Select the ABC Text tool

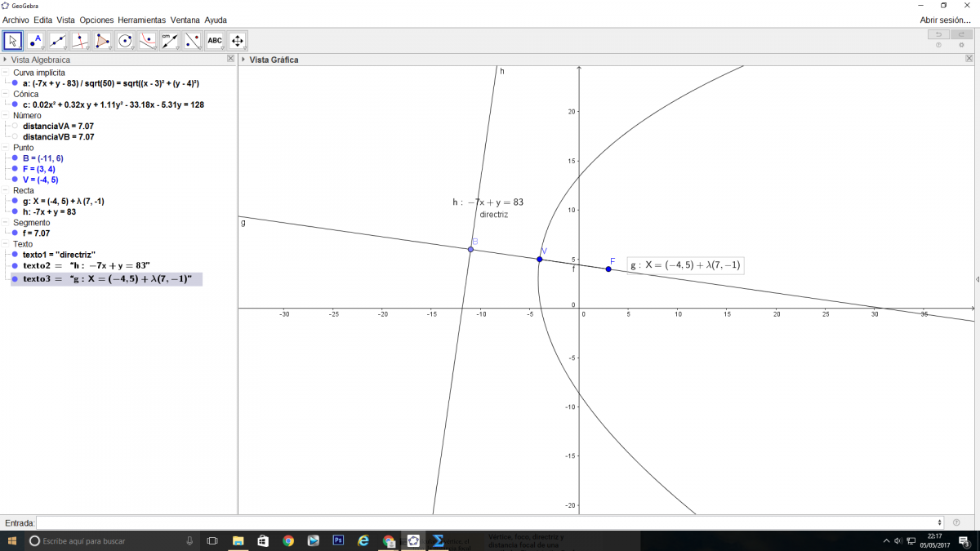215,40
